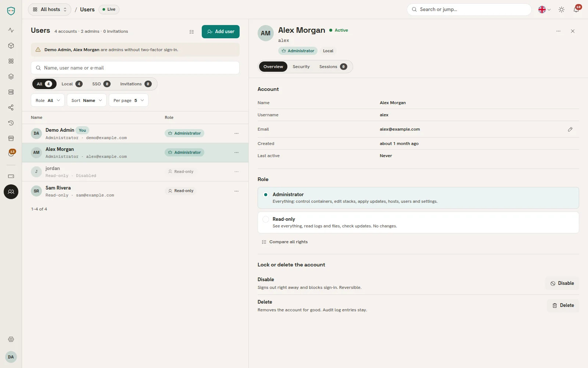Select the Overview tab
588x368 pixels.
pyautogui.click(x=273, y=67)
